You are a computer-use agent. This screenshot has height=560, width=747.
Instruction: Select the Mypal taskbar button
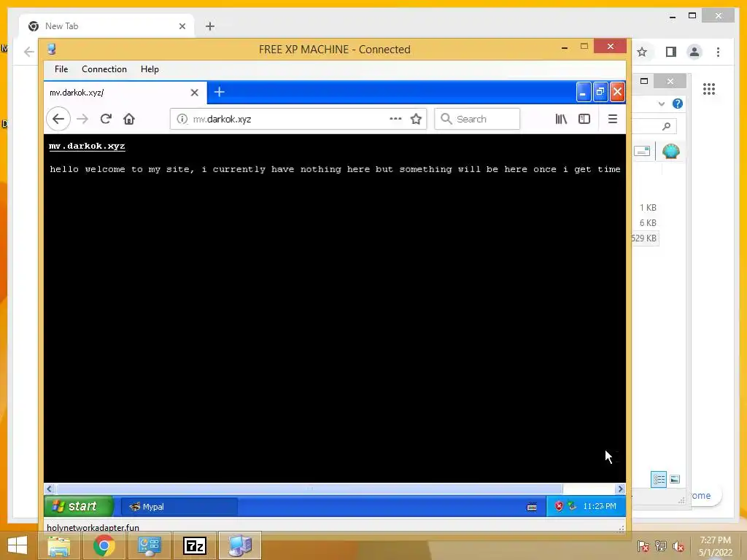pyautogui.click(x=179, y=507)
